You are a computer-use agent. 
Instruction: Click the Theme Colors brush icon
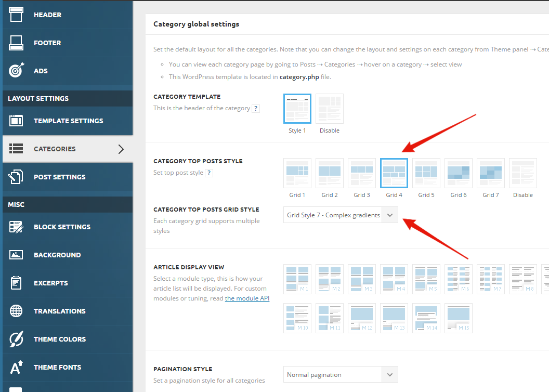(16, 339)
